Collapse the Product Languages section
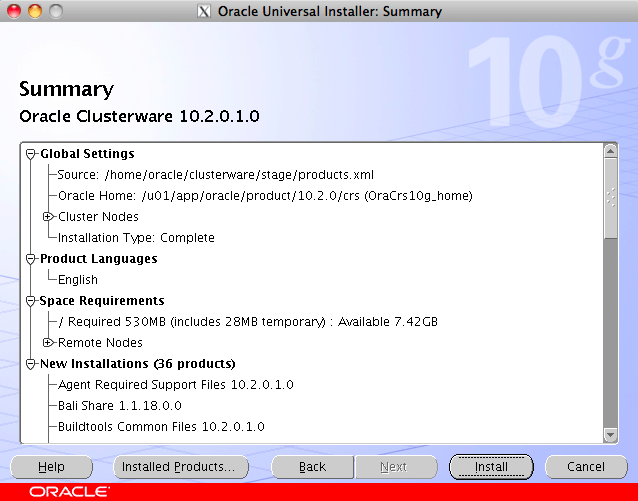Screen dimensions: 638x501 (x=31, y=259)
